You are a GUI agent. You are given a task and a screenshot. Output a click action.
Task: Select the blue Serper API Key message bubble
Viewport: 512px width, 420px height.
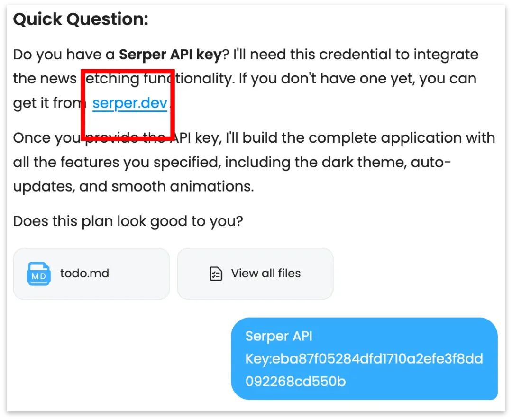364,358
